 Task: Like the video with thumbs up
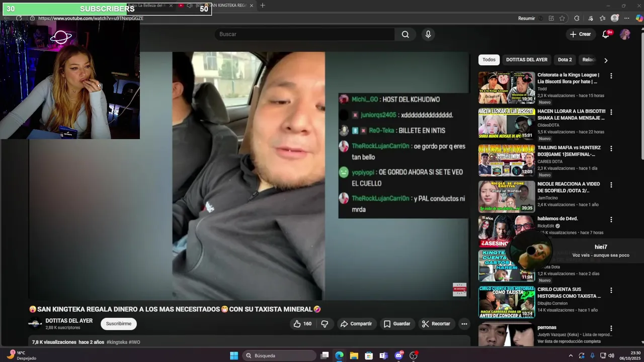[x=302, y=324]
